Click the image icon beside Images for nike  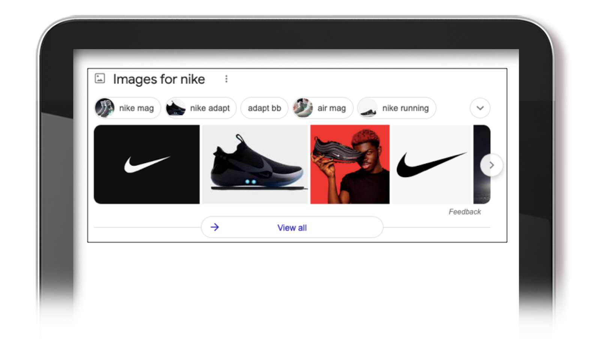click(x=100, y=78)
